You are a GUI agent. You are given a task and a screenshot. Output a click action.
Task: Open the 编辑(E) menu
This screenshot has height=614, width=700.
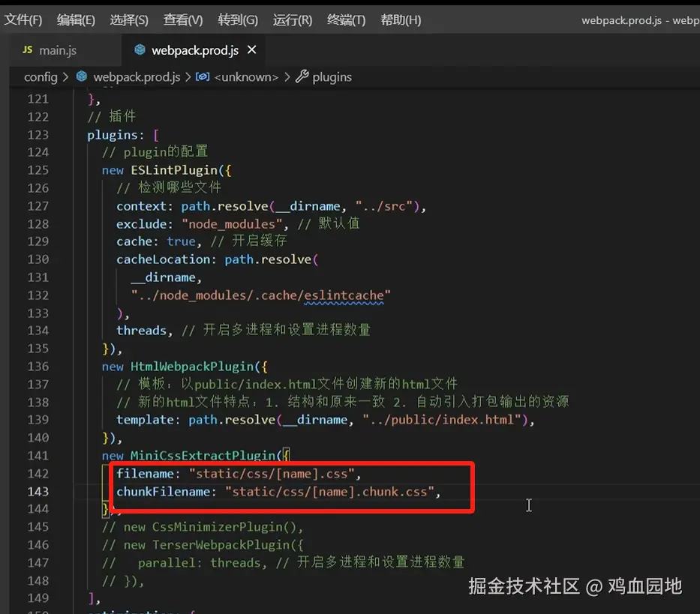[76, 20]
